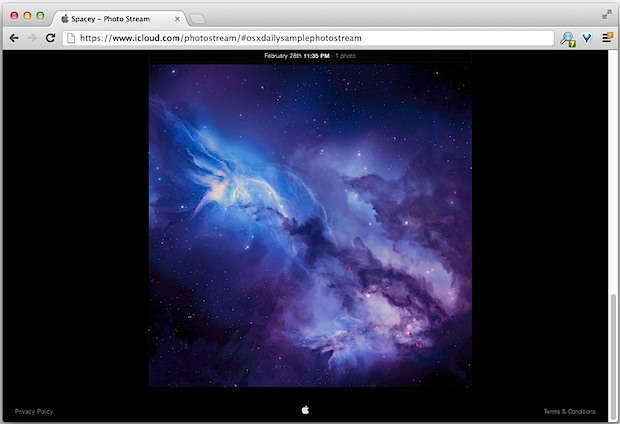Click the Apple favicon on the Spacey tab
Screen dimensions: 620x424
point(65,19)
